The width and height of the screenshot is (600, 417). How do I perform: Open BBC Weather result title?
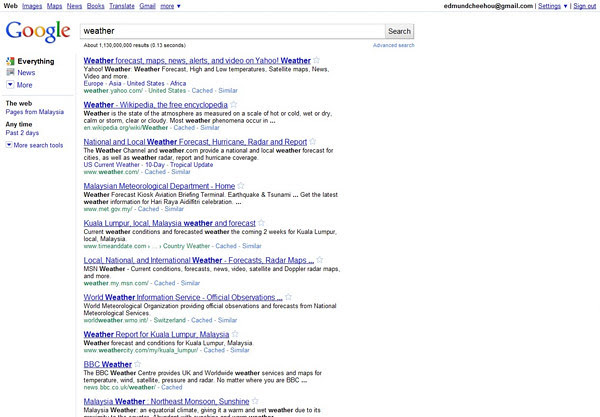[x=108, y=364]
